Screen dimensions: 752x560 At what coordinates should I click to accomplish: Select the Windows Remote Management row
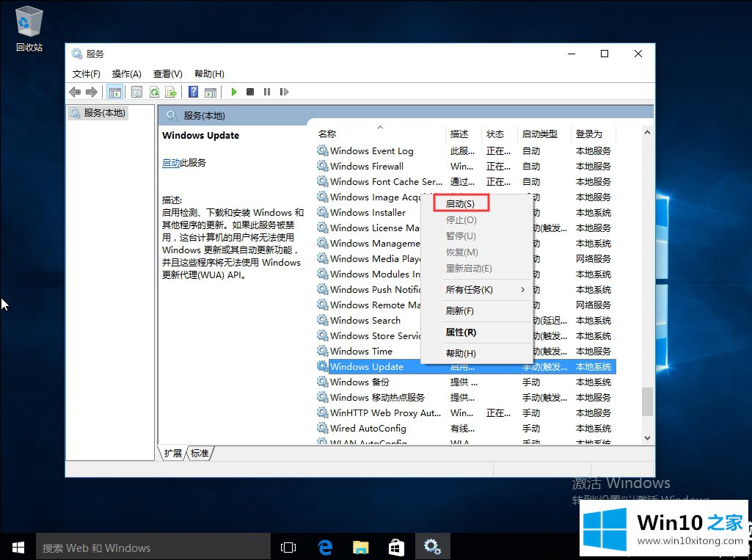coord(368,305)
